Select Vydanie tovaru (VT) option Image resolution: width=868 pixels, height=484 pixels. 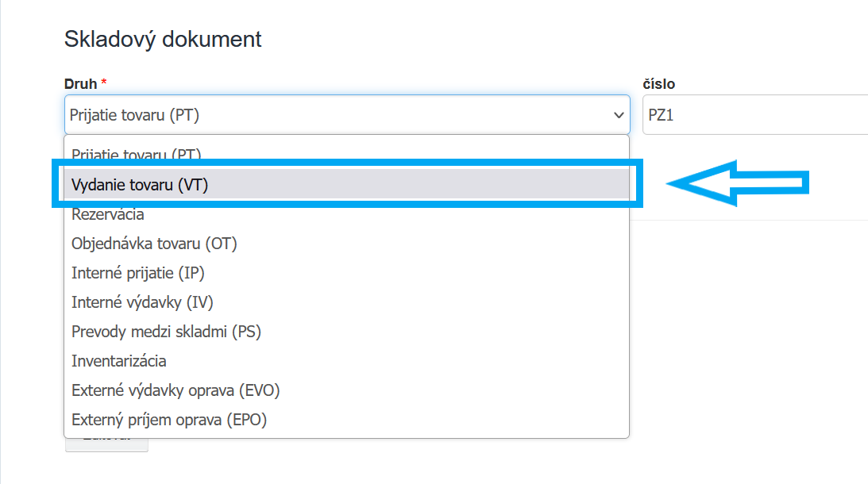point(140,185)
